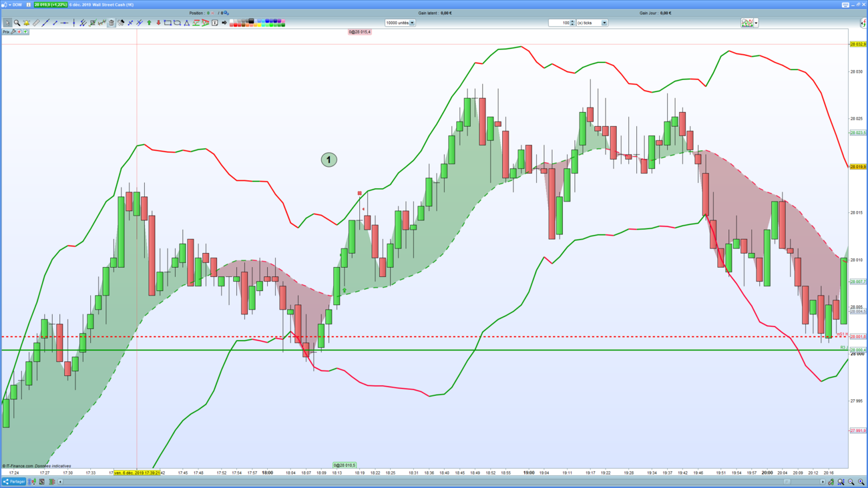The image size is (868, 488).
Task: Delete drawn objects with trash icon
Action: click(x=112, y=23)
